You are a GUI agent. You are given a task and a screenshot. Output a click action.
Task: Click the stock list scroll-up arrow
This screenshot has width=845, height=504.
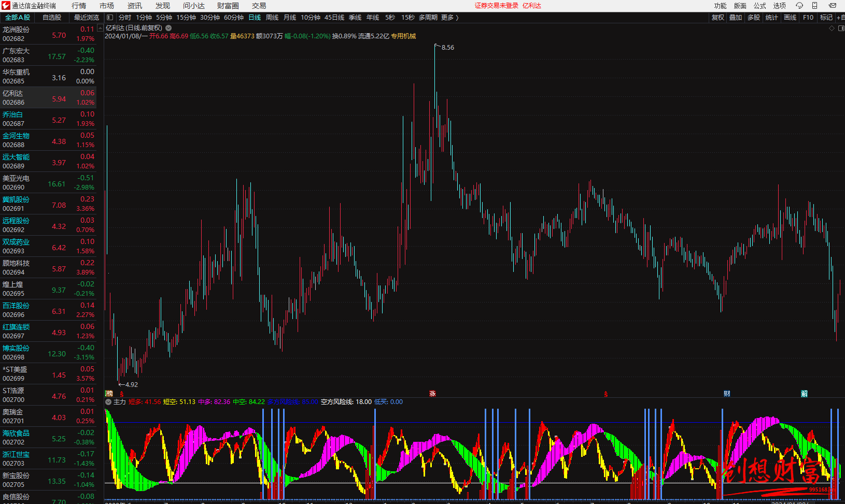(100, 28)
